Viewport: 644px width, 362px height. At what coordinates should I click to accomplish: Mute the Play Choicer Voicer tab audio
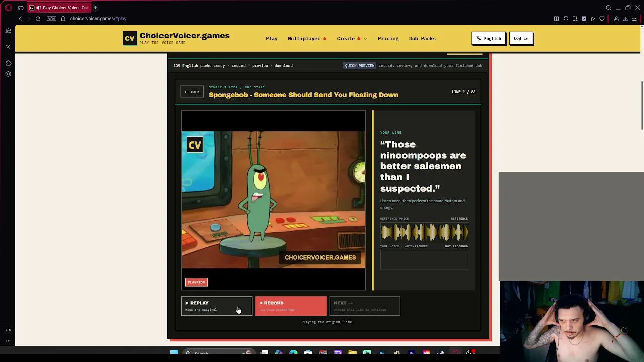(39, 8)
